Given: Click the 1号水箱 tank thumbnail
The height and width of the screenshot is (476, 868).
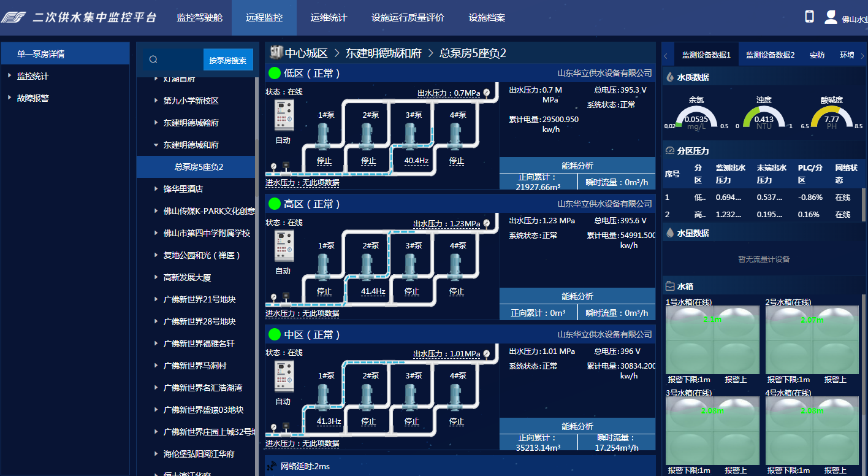Looking at the screenshot, I should tap(712, 339).
